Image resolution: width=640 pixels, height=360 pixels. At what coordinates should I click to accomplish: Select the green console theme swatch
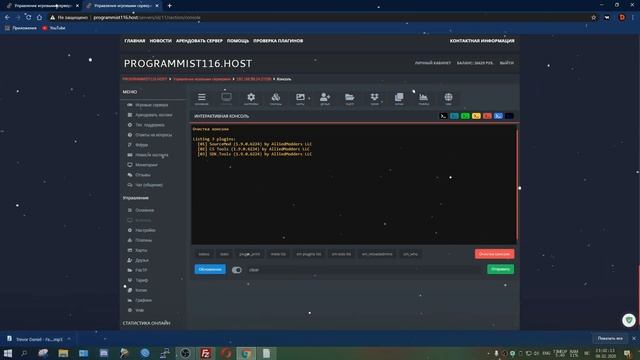(x=465, y=116)
